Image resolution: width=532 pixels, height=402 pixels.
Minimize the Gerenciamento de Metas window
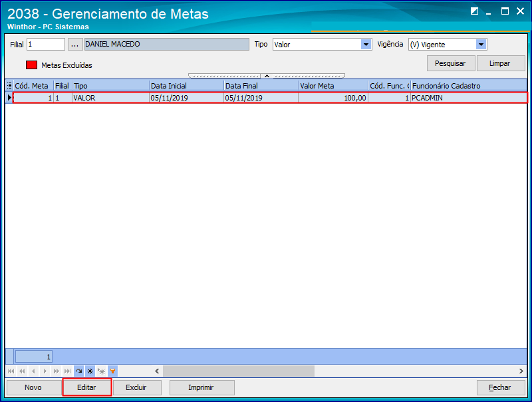click(x=489, y=12)
